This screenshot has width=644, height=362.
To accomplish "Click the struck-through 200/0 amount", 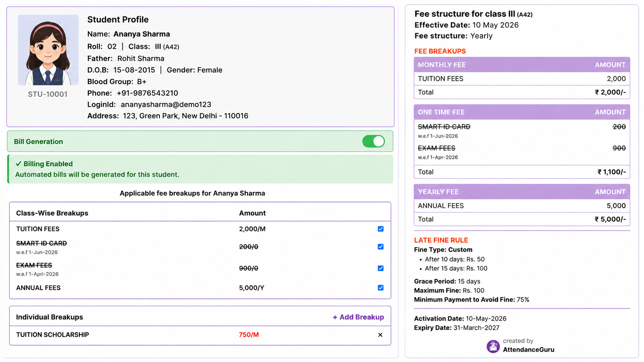I will tap(248, 247).
